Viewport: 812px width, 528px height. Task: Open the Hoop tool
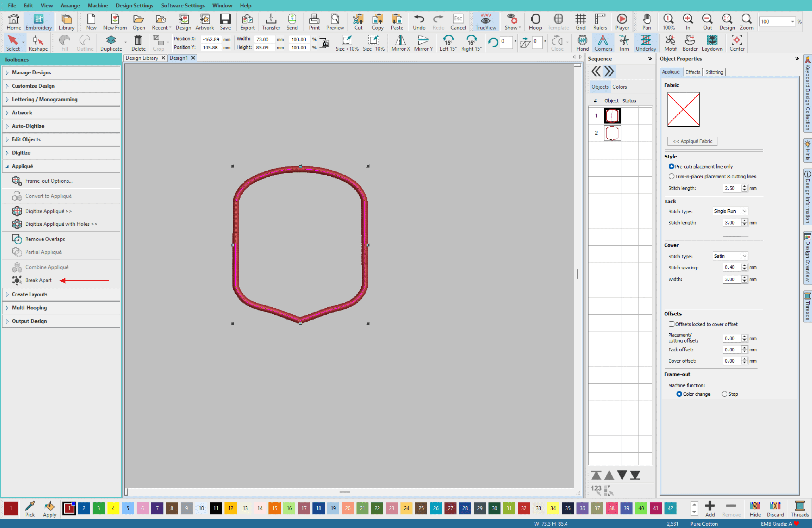(535, 22)
